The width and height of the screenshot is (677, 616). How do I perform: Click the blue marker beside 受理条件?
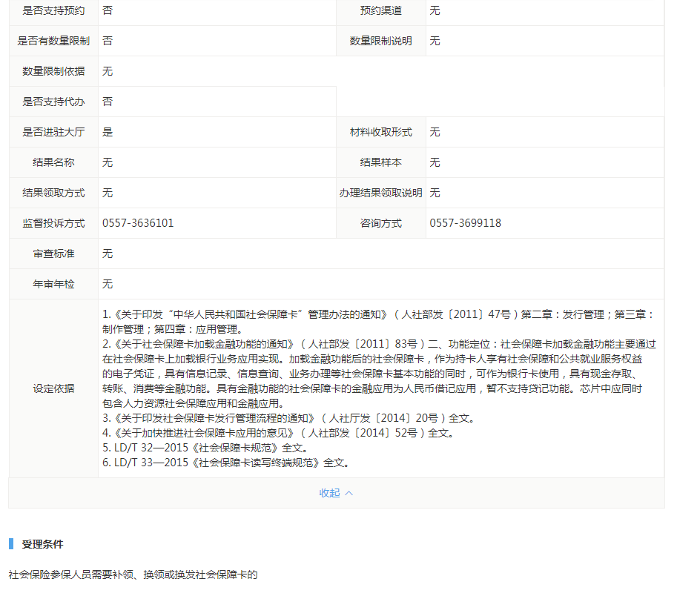(x=11, y=544)
